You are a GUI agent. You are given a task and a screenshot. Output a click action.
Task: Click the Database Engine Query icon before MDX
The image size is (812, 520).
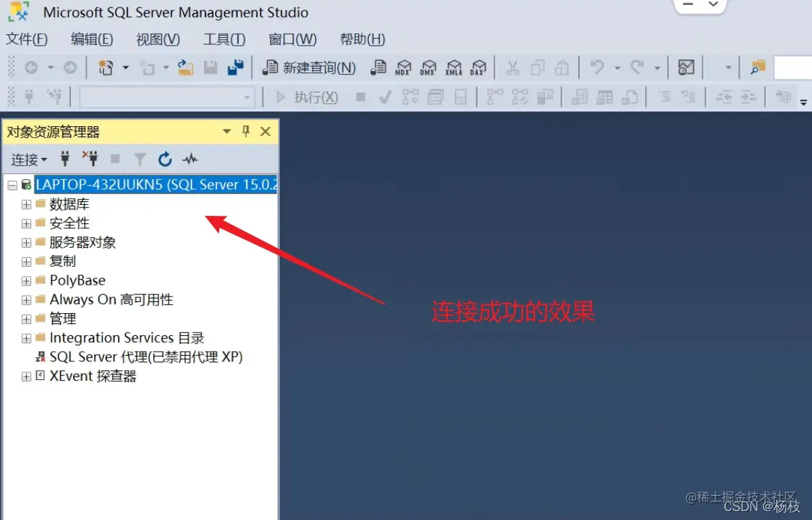coord(378,68)
